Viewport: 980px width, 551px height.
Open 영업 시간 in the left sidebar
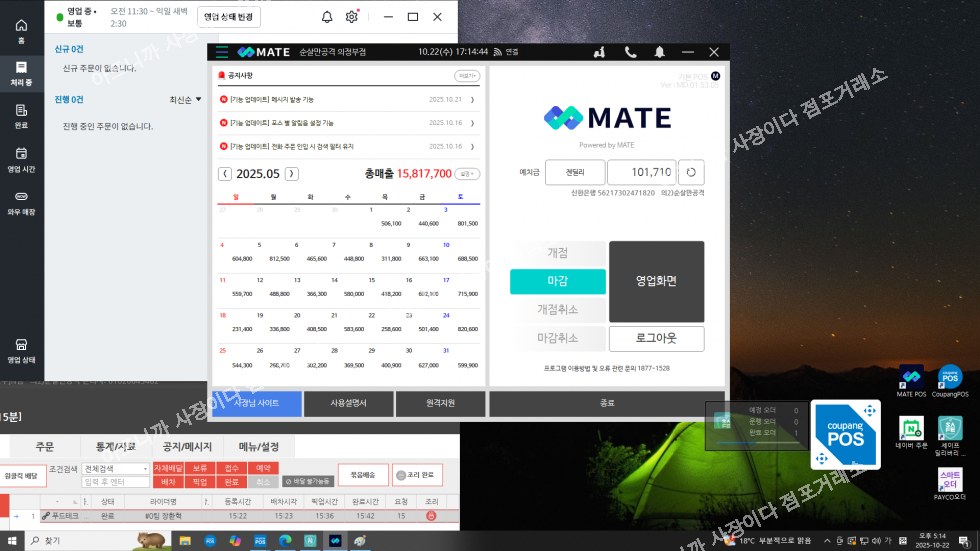21,159
